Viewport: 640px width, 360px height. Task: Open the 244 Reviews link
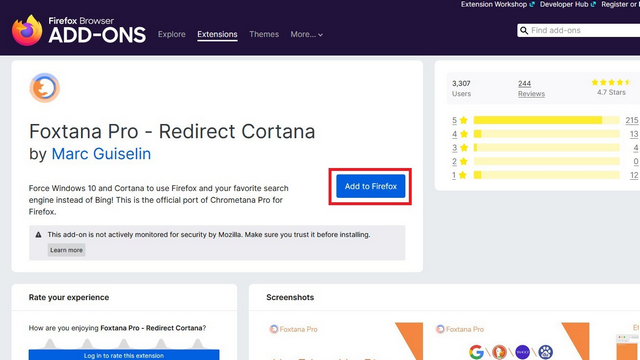click(531, 89)
